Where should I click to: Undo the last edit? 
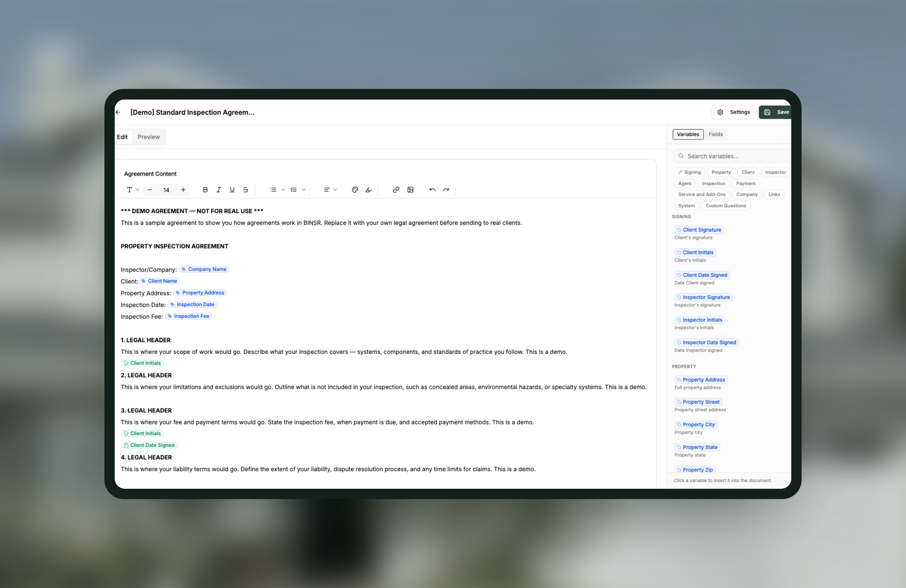pos(432,190)
